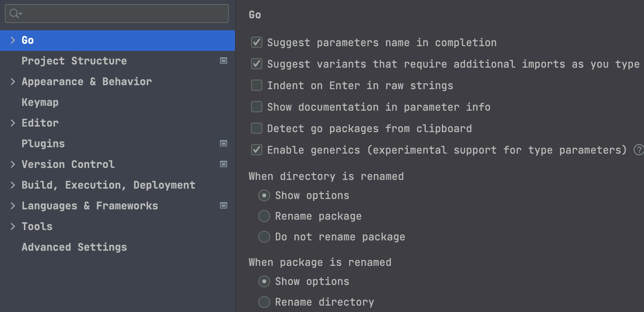This screenshot has width=644, height=312.
Task: Choose Do not rename package option
Action: pyautogui.click(x=264, y=237)
